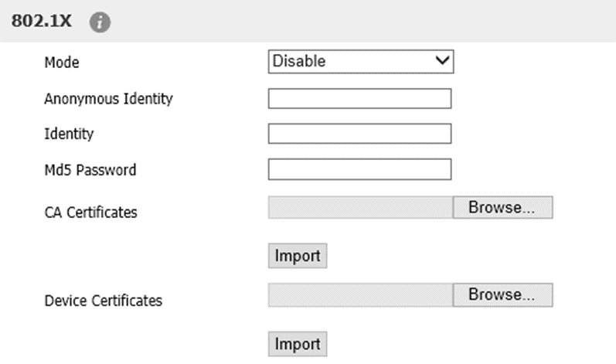Click the CA Certificates file path box
The image size is (616, 364).
pyautogui.click(x=360, y=208)
